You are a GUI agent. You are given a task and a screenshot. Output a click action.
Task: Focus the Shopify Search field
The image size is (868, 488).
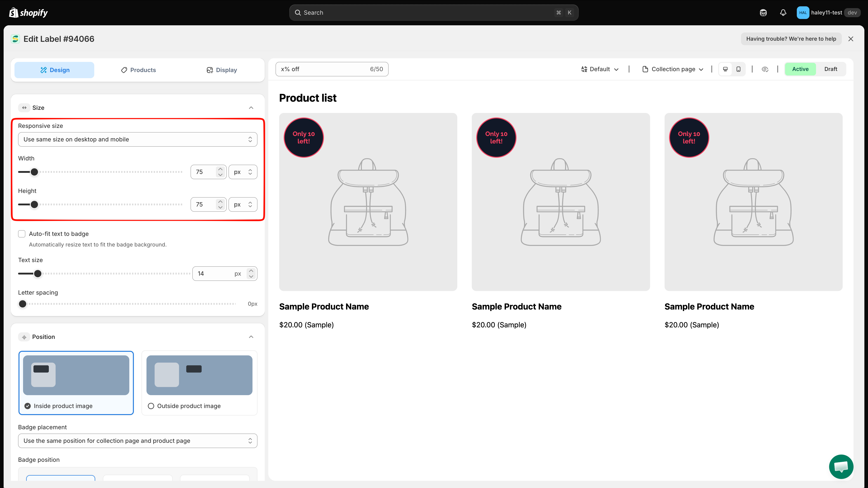point(434,13)
